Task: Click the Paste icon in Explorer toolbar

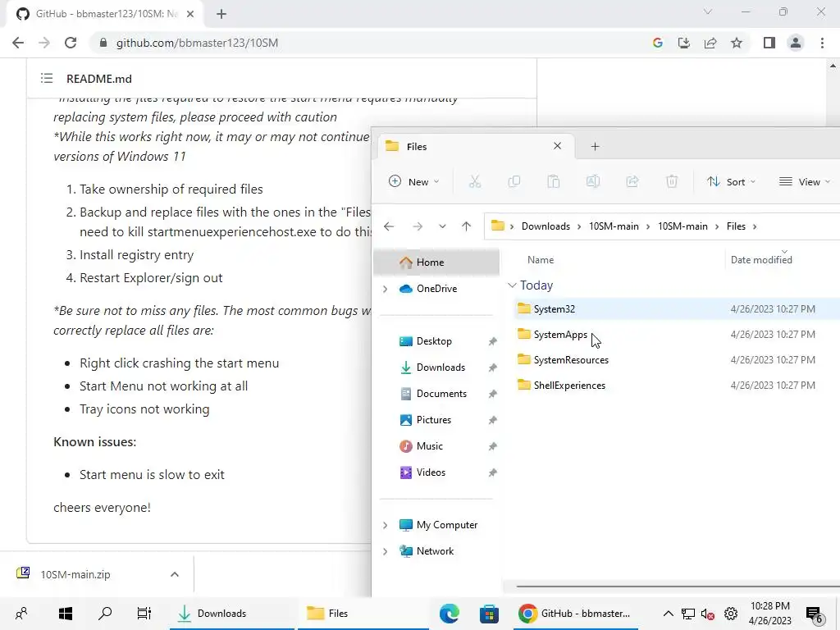Action: point(554,181)
